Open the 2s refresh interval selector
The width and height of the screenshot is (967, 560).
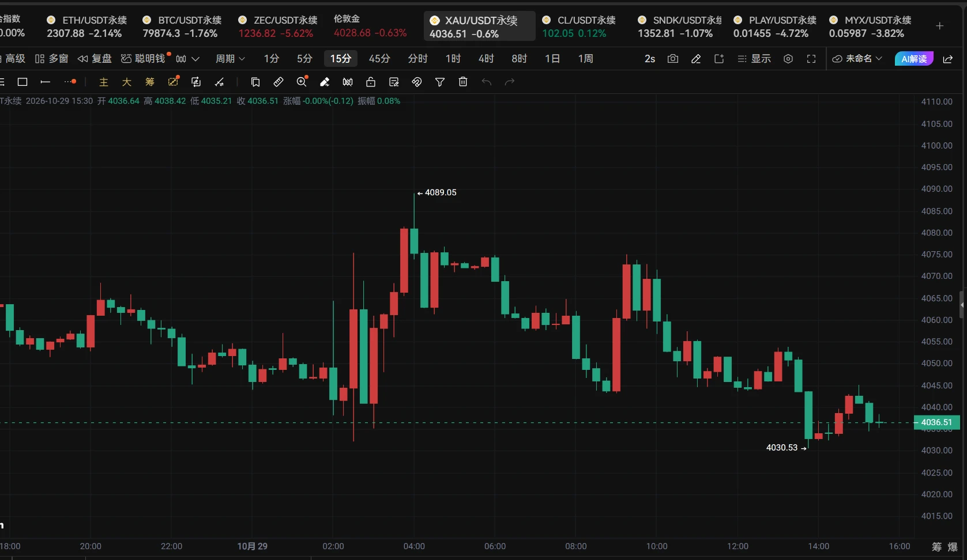click(650, 59)
